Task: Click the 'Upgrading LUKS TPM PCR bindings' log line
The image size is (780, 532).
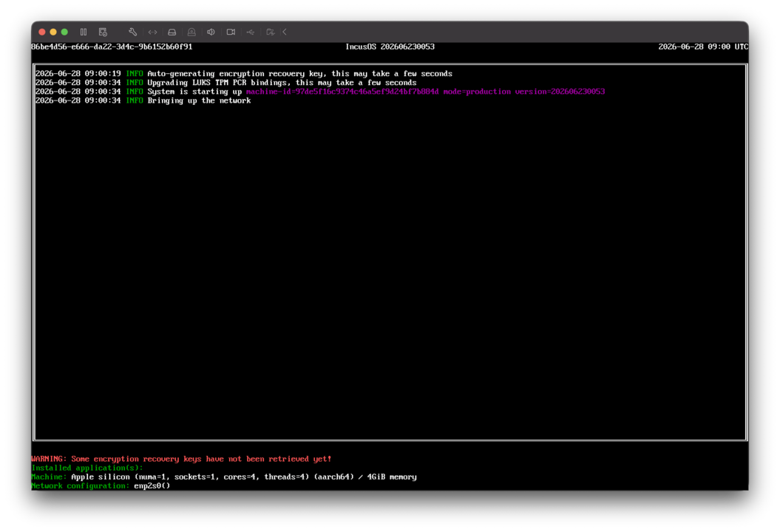Action: click(x=225, y=83)
